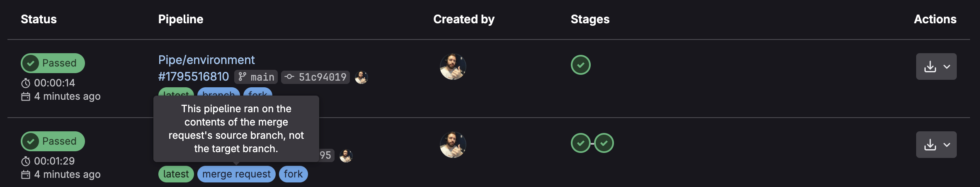Click the fork badge in second row
The height and width of the screenshot is (187, 980).
pyautogui.click(x=293, y=174)
